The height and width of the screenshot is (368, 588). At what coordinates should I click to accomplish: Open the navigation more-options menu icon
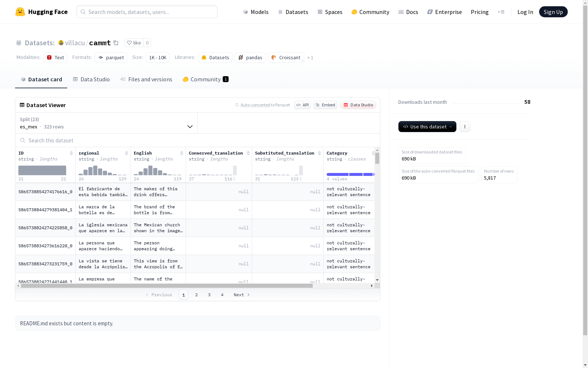pyautogui.click(x=501, y=12)
